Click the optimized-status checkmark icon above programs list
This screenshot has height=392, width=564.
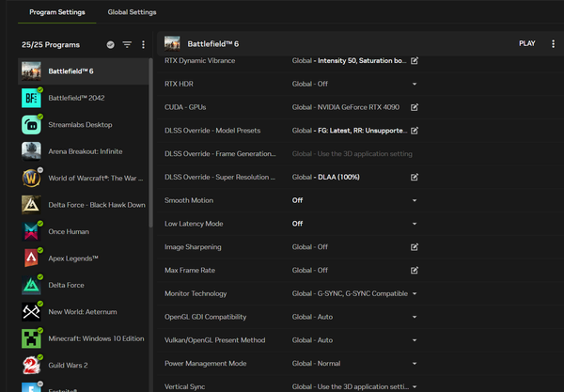tap(111, 44)
